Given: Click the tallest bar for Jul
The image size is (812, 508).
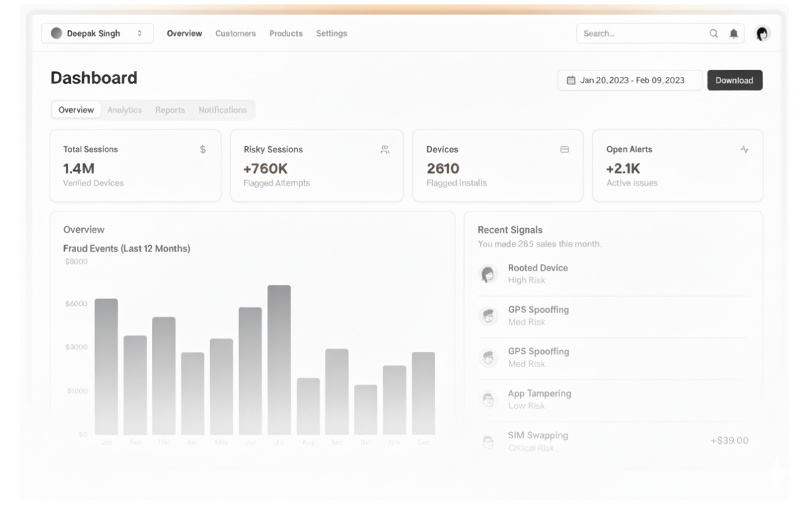Looking at the screenshot, I should (279, 359).
